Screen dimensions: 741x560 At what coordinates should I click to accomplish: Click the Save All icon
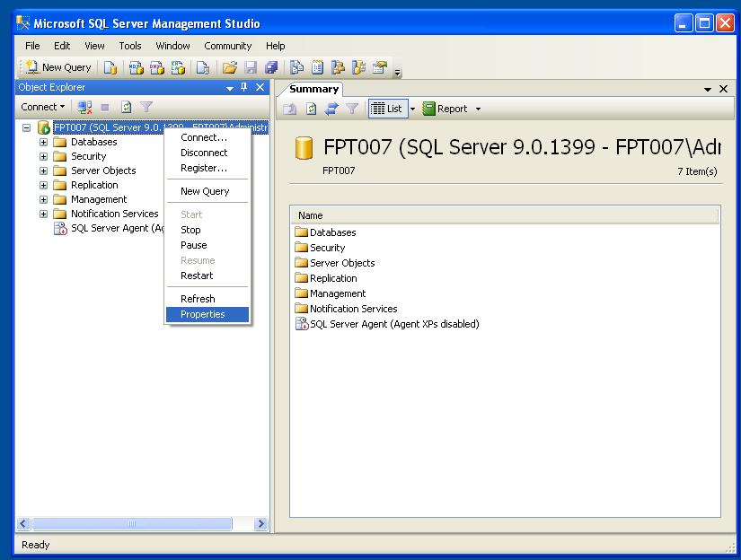[x=271, y=67]
